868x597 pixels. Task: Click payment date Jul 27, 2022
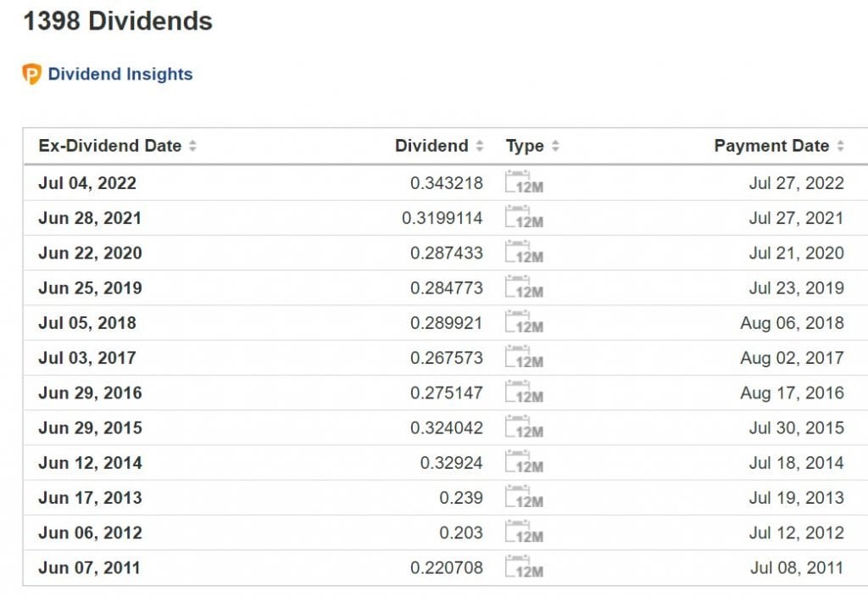click(797, 183)
